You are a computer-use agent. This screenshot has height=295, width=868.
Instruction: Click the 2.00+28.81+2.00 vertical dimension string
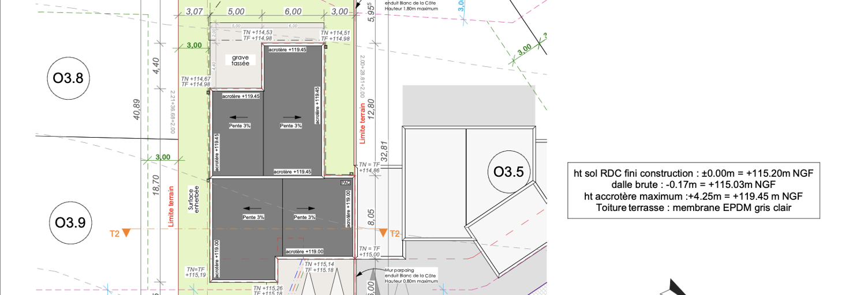pos(362,77)
